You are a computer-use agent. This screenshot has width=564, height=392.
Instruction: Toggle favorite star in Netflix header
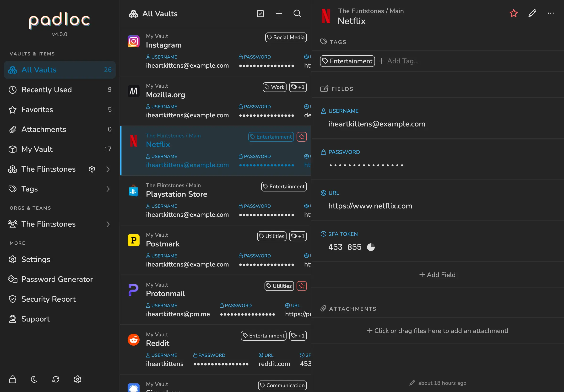(513, 13)
